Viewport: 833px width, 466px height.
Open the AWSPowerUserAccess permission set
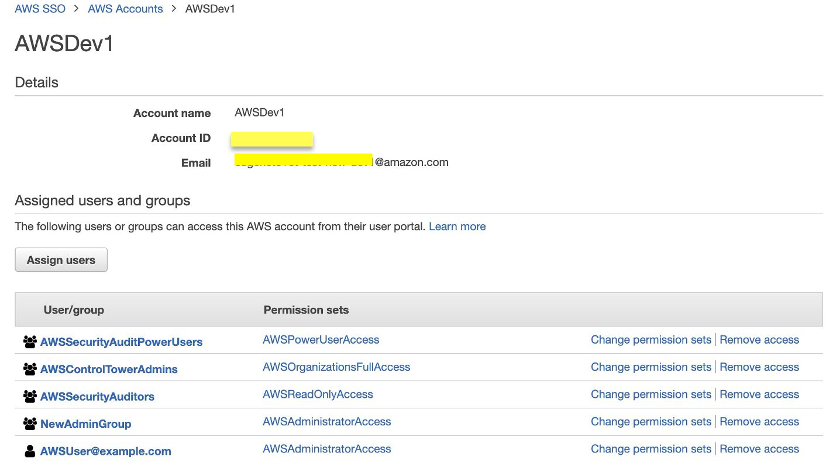(x=321, y=340)
